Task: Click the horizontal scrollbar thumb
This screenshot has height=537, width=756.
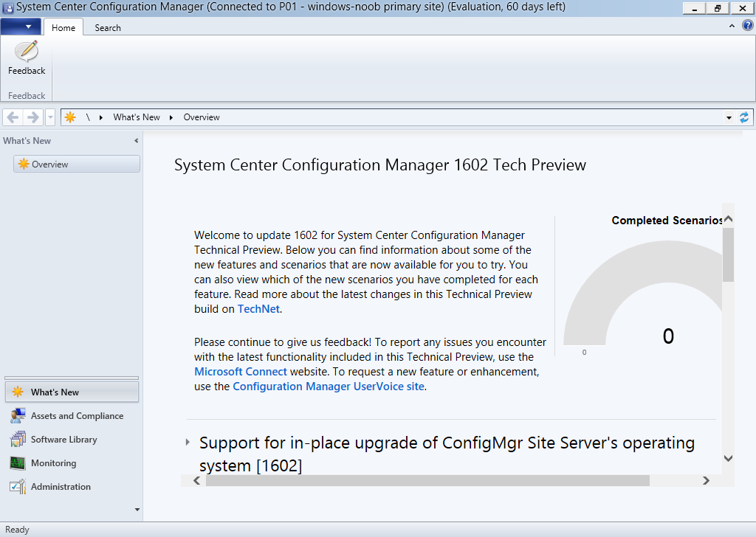Action: pos(427,480)
